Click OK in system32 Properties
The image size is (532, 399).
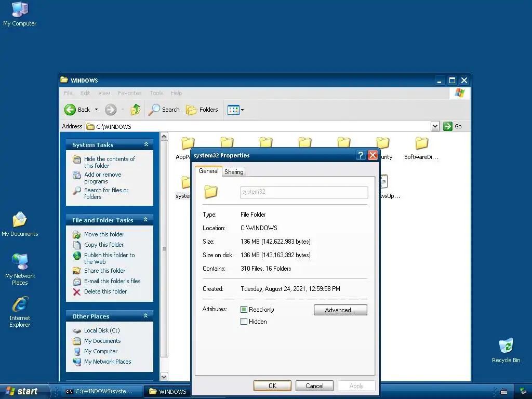pos(272,386)
